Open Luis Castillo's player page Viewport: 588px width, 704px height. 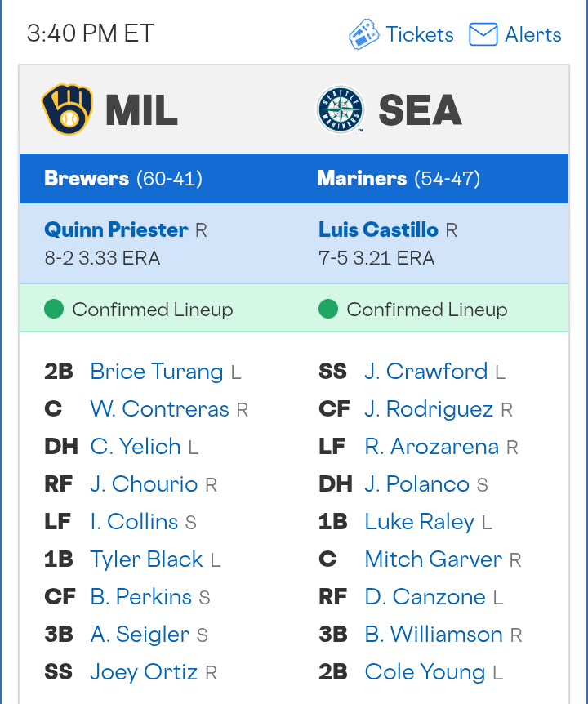[378, 229]
